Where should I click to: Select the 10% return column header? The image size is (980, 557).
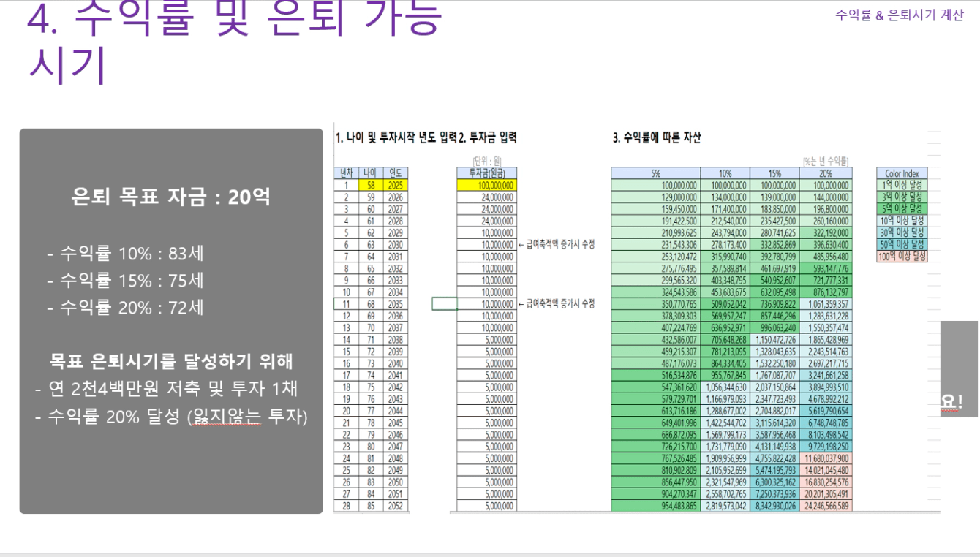point(725,174)
